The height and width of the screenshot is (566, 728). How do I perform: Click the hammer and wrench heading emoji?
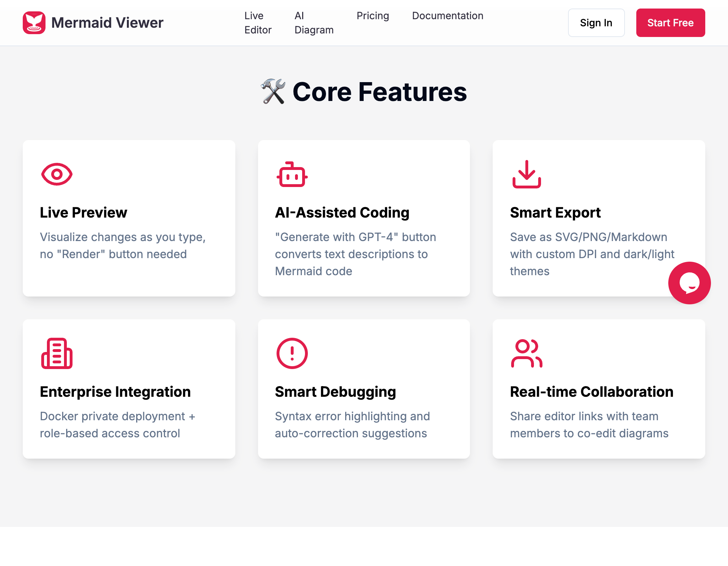273,92
